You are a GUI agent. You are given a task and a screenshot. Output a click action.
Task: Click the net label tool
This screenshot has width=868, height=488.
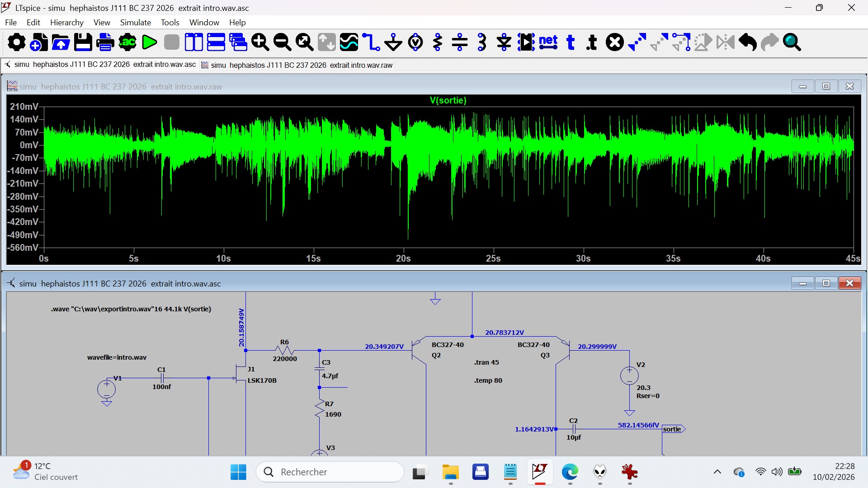coord(548,42)
